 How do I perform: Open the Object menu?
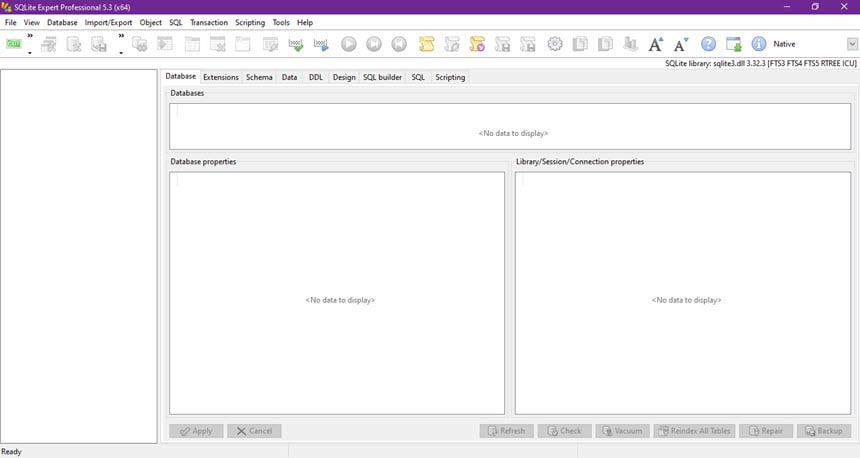[151, 22]
